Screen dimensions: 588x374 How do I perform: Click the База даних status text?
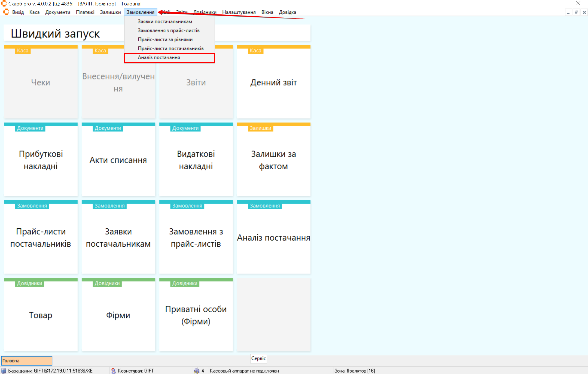(x=50, y=371)
